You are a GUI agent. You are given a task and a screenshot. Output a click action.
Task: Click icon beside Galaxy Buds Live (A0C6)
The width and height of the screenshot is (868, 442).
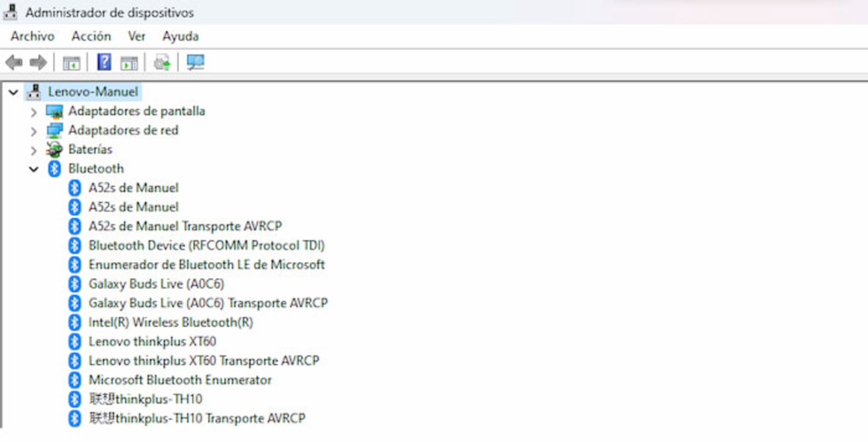(75, 284)
